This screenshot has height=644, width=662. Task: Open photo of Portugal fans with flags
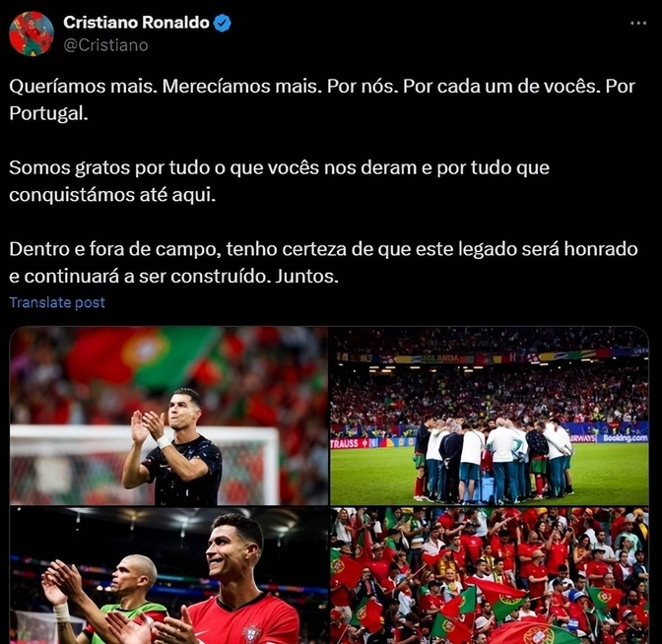tap(490, 576)
